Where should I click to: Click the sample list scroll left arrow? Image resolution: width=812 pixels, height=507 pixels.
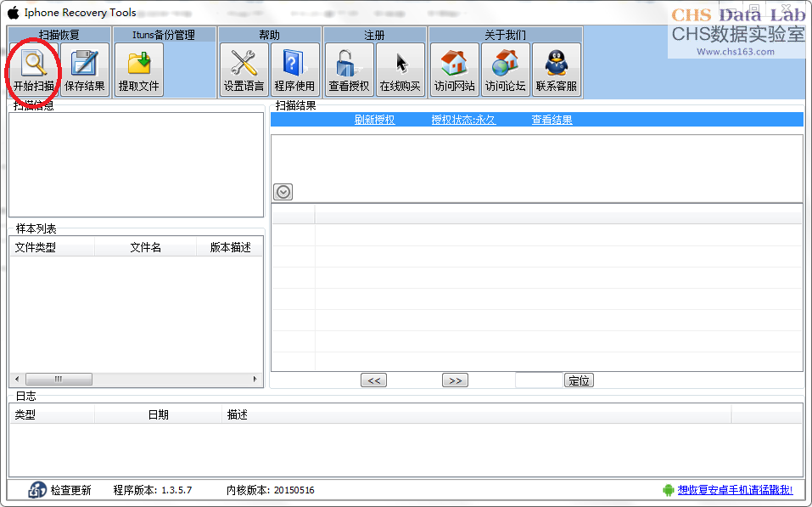pyautogui.click(x=17, y=379)
